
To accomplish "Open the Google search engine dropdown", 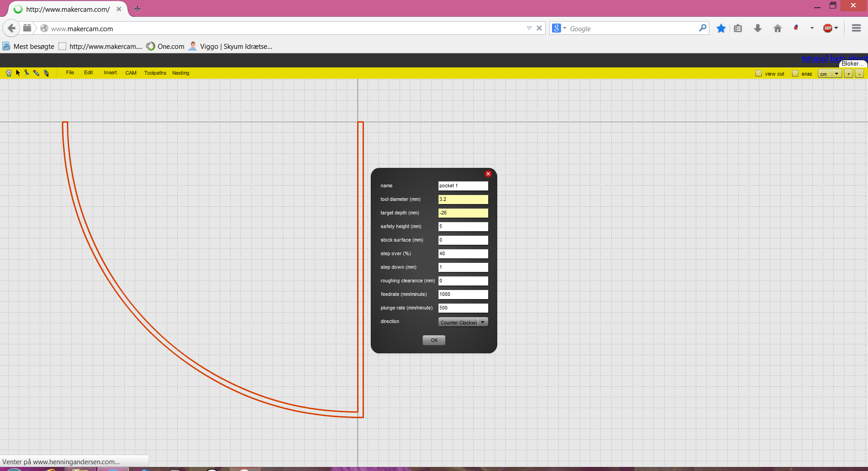I will click(x=559, y=29).
